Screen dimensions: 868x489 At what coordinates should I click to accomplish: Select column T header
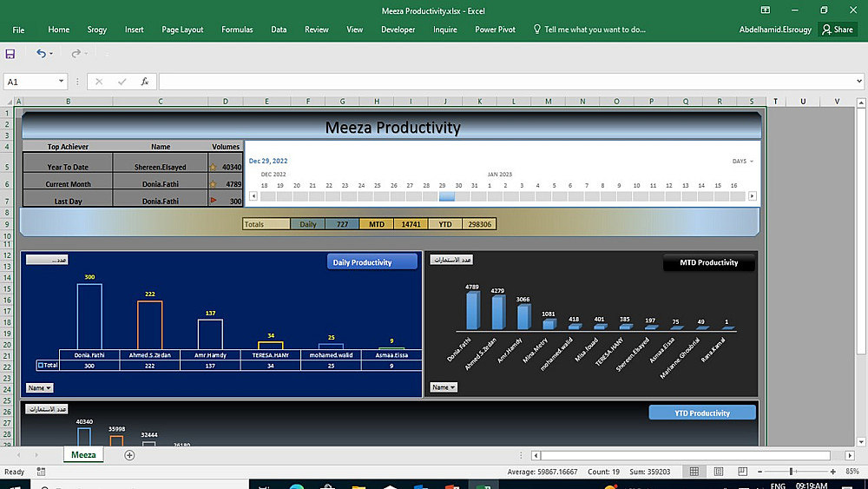click(775, 102)
